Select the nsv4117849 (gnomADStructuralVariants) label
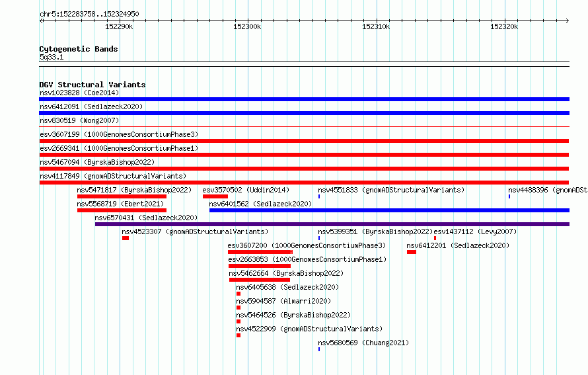Screen dimensions: 588x375 (113, 176)
